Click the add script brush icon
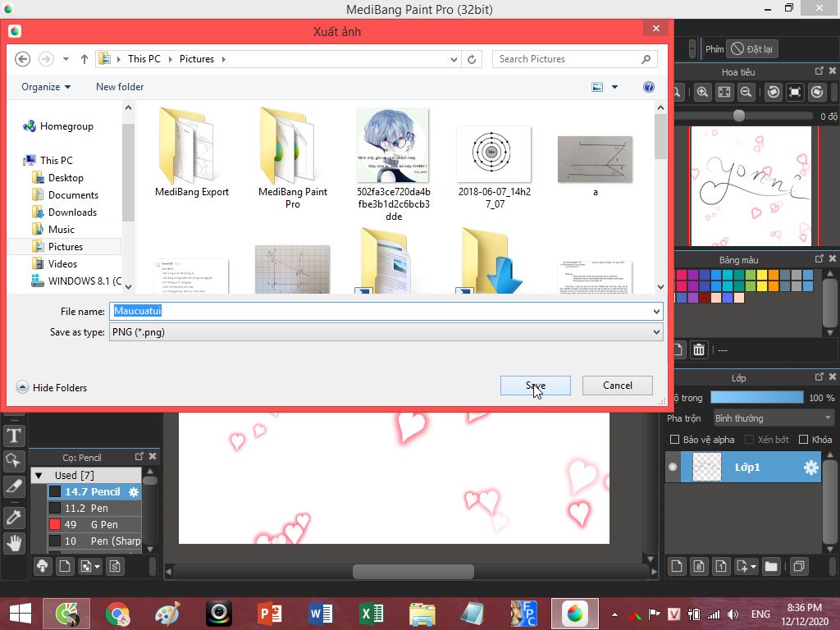Viewport: 840px width, 630px height. click(115, 566)
